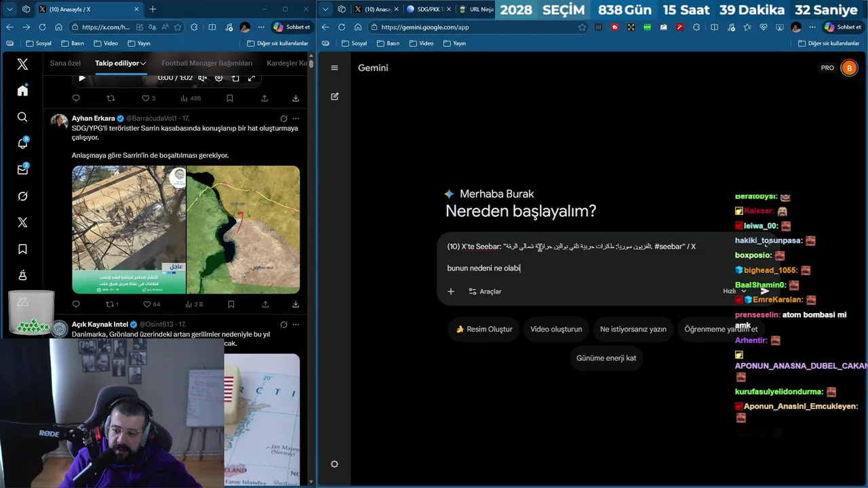Share Ayhan Erkara's post
Screen dimensions: 868x488
tap(264, 304)
